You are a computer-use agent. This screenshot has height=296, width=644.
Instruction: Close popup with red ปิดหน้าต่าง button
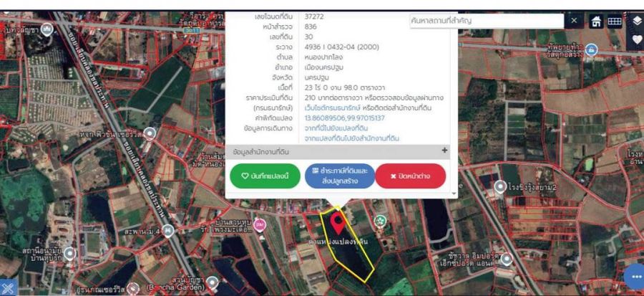[x=410, y=176]
